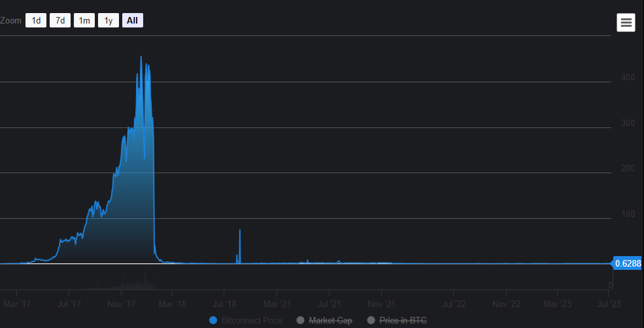The height and width of the screenshot is (328, 644).
Task: Toggle the Bitconnect Price series label
Action: pyautogui.click(x=252, y=320)
